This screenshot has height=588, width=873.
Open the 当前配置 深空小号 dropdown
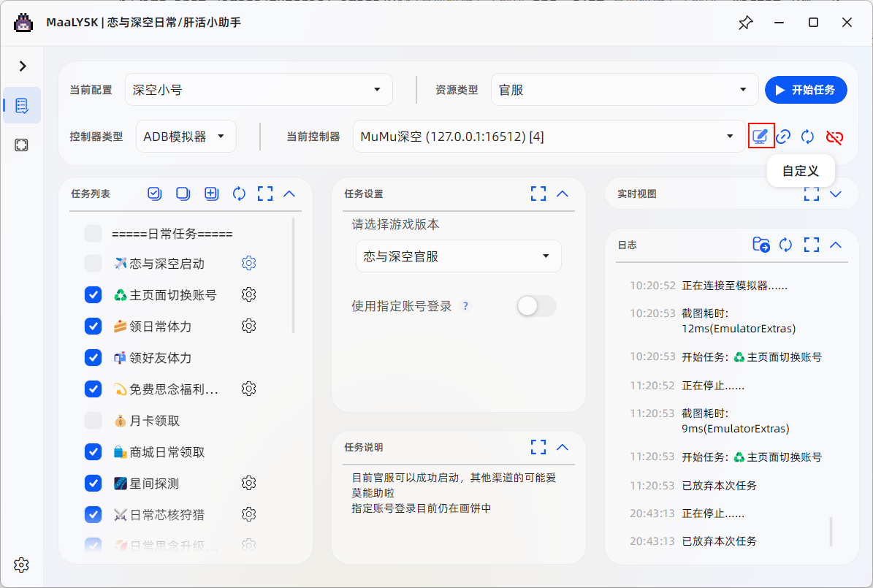(x=259, y=90)
